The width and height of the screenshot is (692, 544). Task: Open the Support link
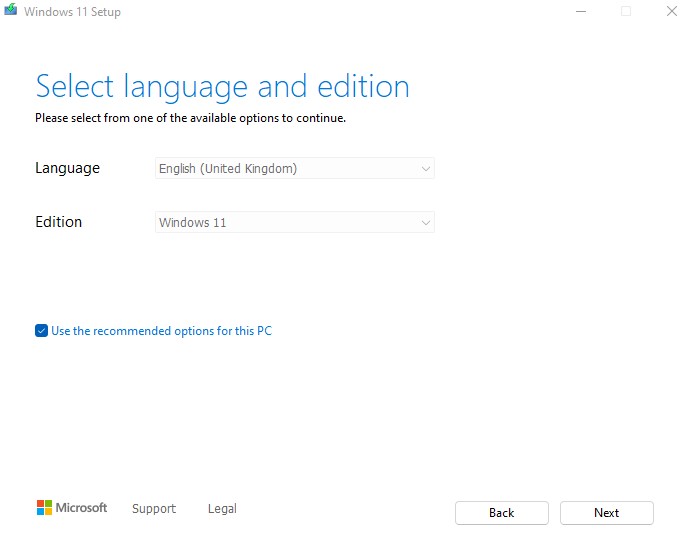click(x=154, y=509)
